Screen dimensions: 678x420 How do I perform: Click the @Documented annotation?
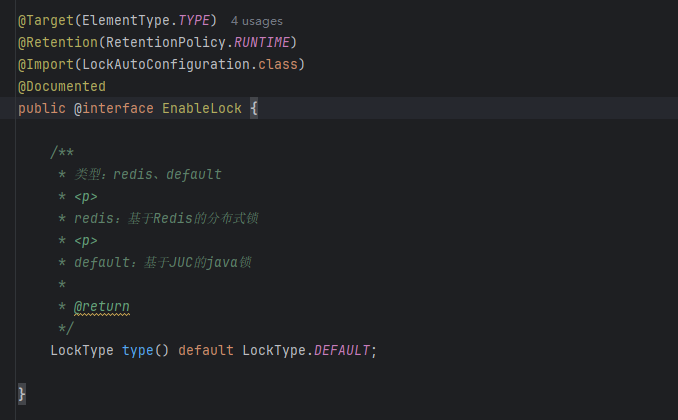62,87
